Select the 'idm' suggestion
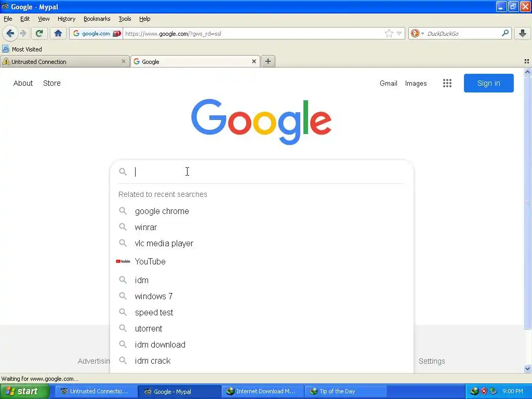 pyautogui.click(x=262, y=280)
